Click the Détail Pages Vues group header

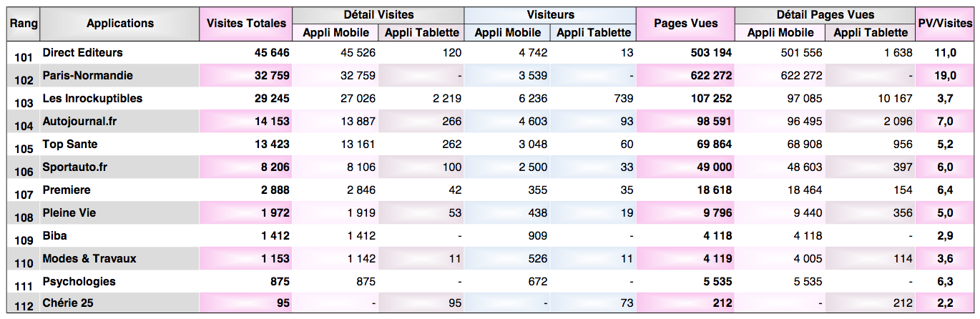(x=825, y=14)
